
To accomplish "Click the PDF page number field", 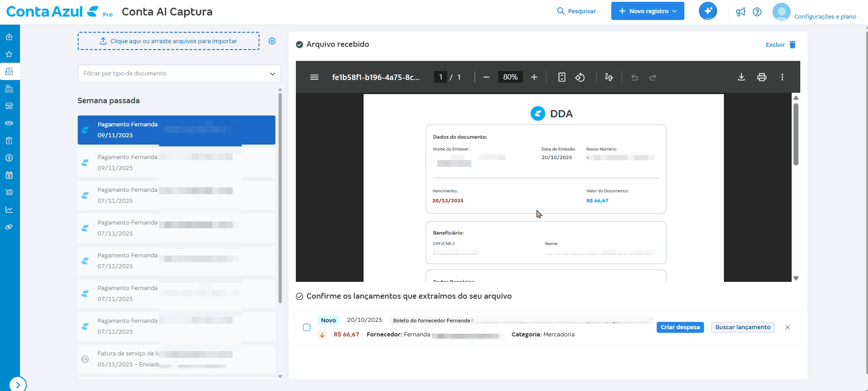I will pos(440,77).
